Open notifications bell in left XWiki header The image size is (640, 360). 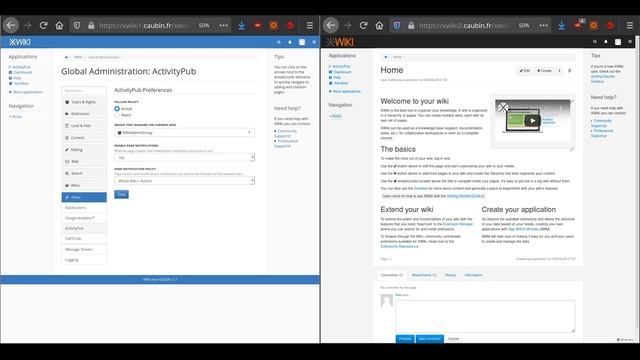(290, 42)
